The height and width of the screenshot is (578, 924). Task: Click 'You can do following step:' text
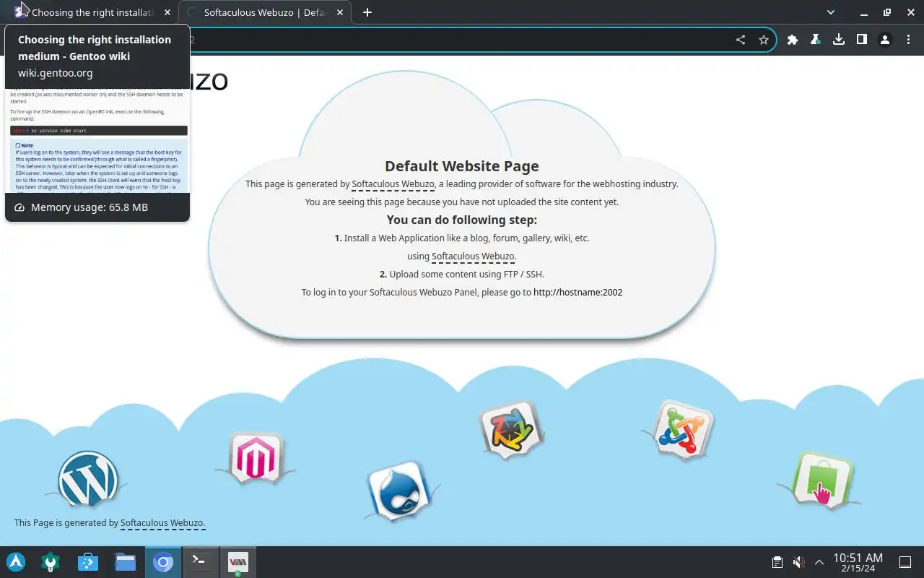[462, 220]
